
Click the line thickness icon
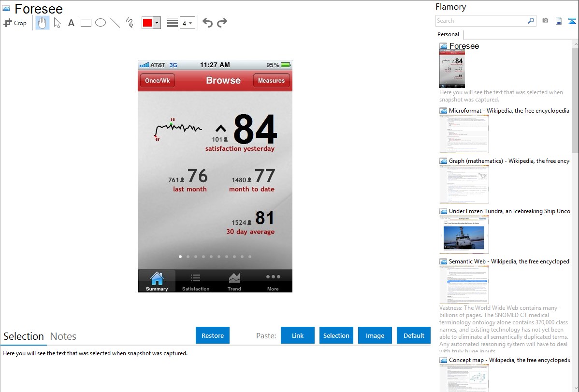click(x=173, y=23)
